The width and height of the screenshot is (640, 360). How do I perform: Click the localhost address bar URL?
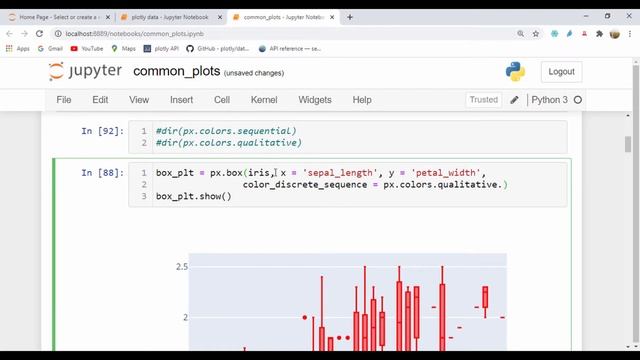tap(135, 34)
